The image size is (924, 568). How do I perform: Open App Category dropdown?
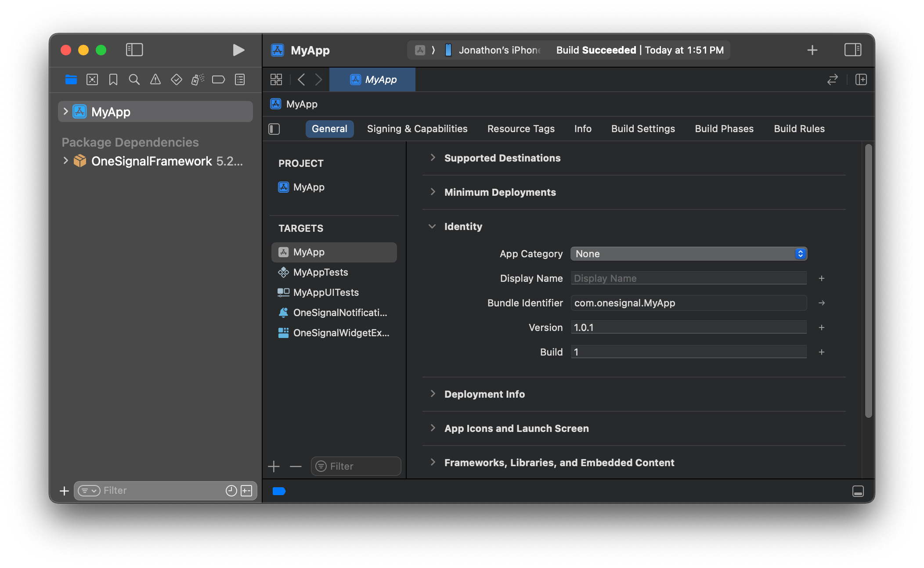pos(689,254)
